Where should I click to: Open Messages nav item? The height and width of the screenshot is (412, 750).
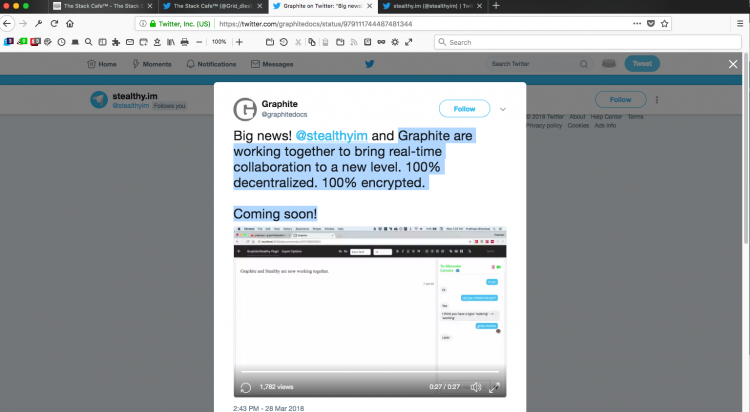click(x=272, y=64)
